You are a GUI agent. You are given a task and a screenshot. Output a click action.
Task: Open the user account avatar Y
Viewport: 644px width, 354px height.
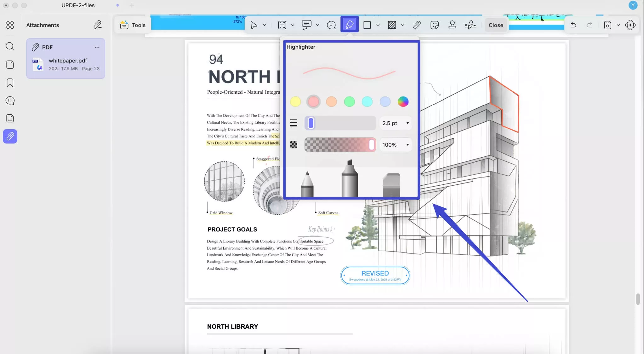tap(633, 5)
